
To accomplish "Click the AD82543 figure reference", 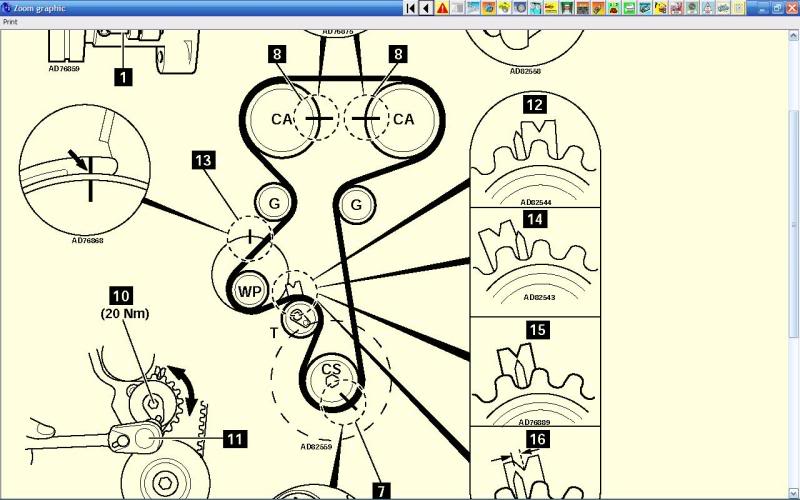I will pos(539,297).
